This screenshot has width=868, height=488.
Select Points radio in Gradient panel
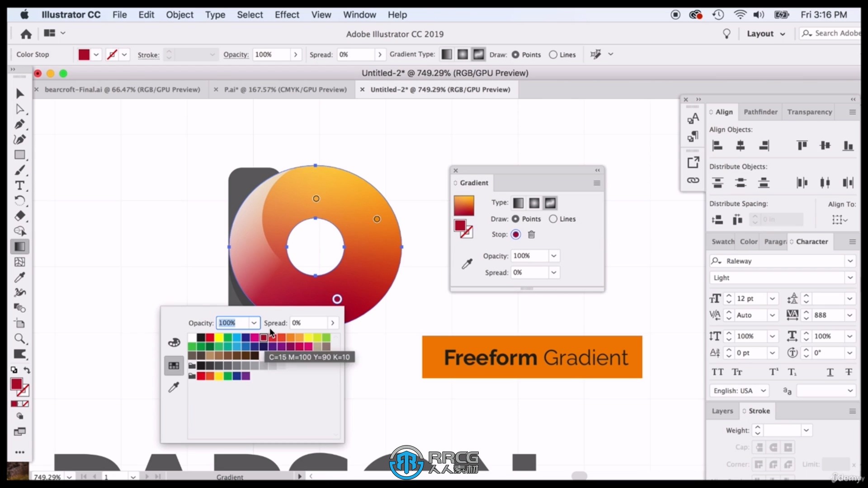pos(515,219)
